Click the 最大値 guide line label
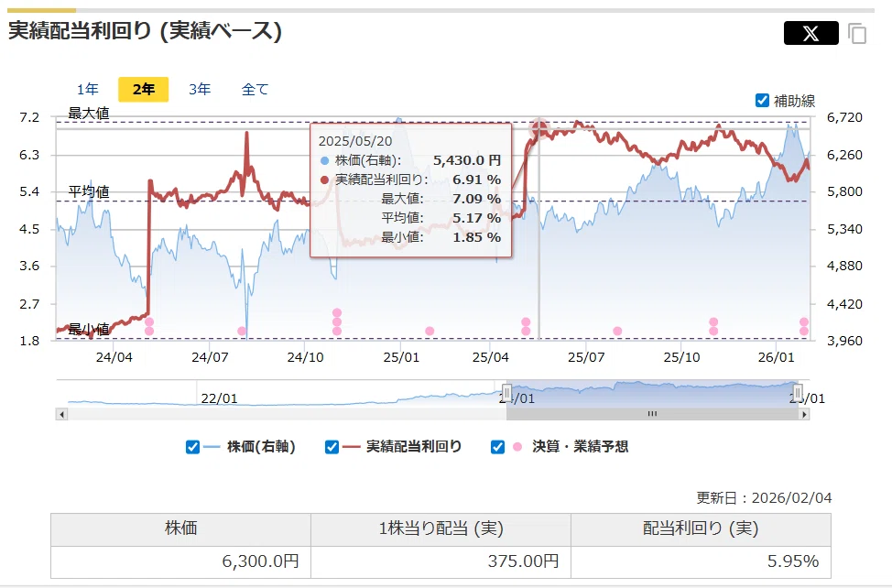The width and height of the screenshot is (892, 588). (x=89, y=114)
